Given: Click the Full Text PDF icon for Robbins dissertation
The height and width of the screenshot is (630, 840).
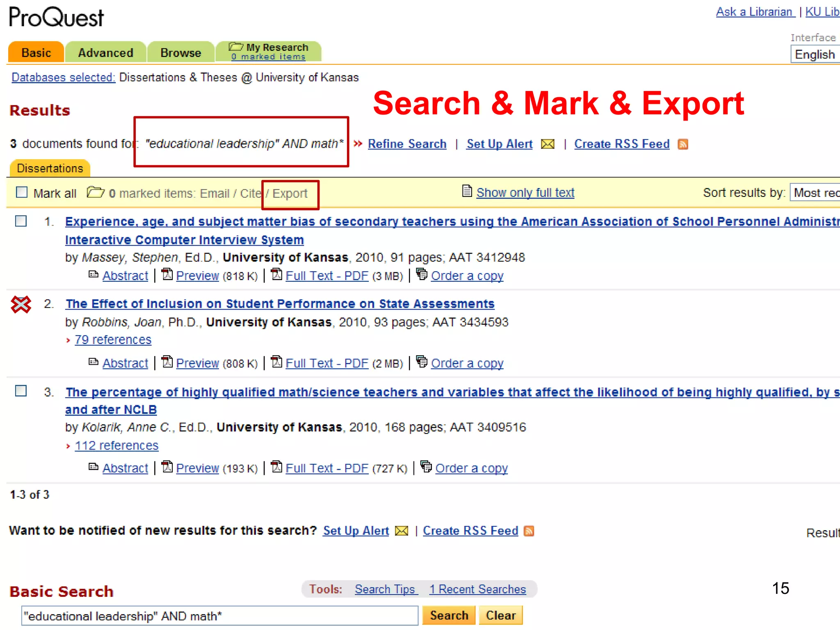Looking at the screenshot, I should point(277,361).
